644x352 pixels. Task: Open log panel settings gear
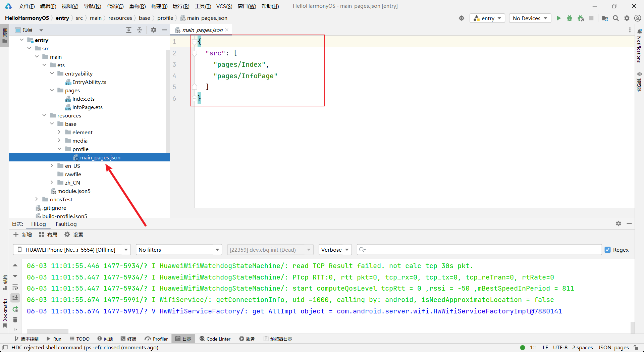coord(619,223)
